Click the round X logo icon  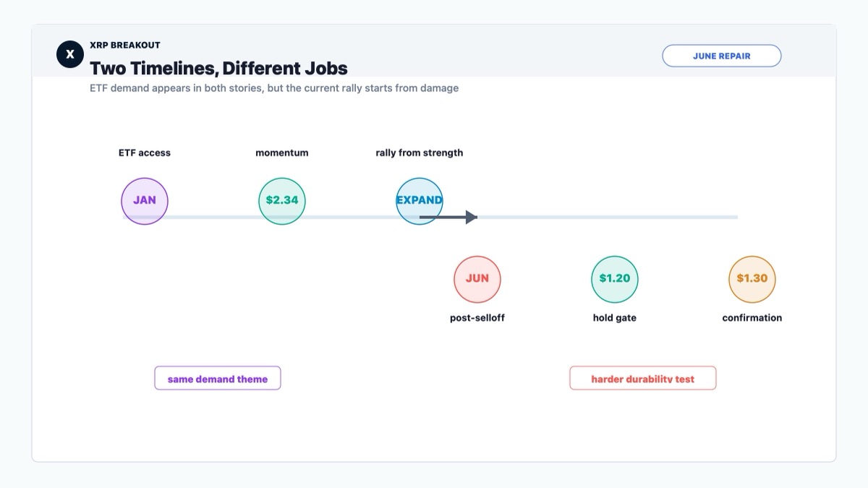point(70,54)
